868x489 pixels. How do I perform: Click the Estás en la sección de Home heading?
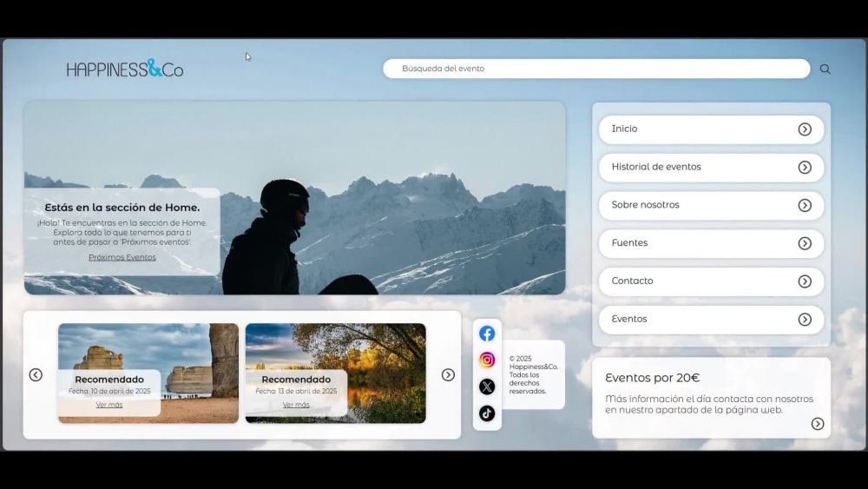coord(122,208)
